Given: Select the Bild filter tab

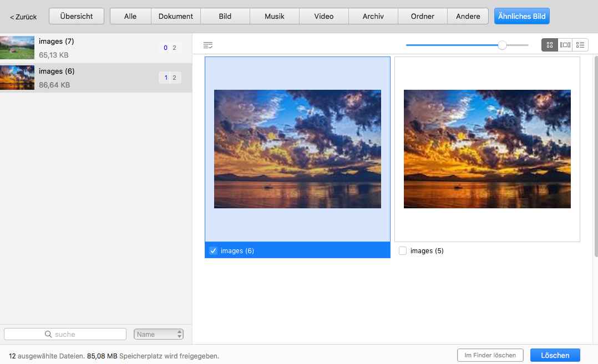Looking at the screenshot, I should 225,17.
